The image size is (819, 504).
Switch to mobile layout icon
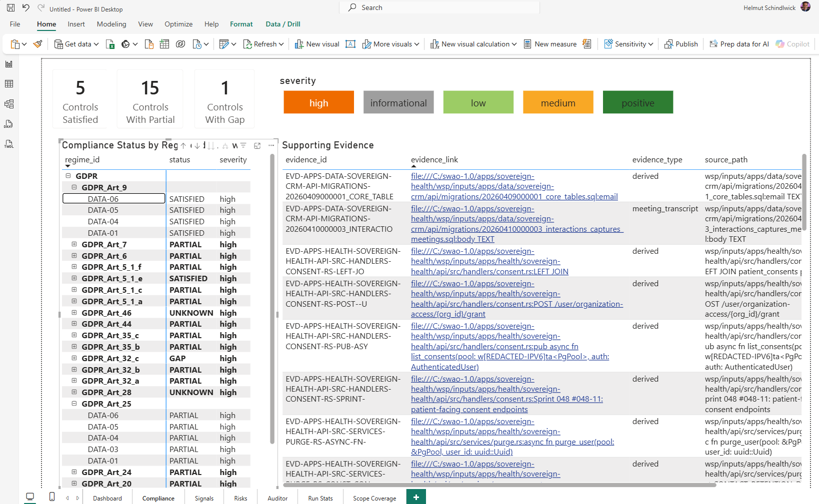52,497
